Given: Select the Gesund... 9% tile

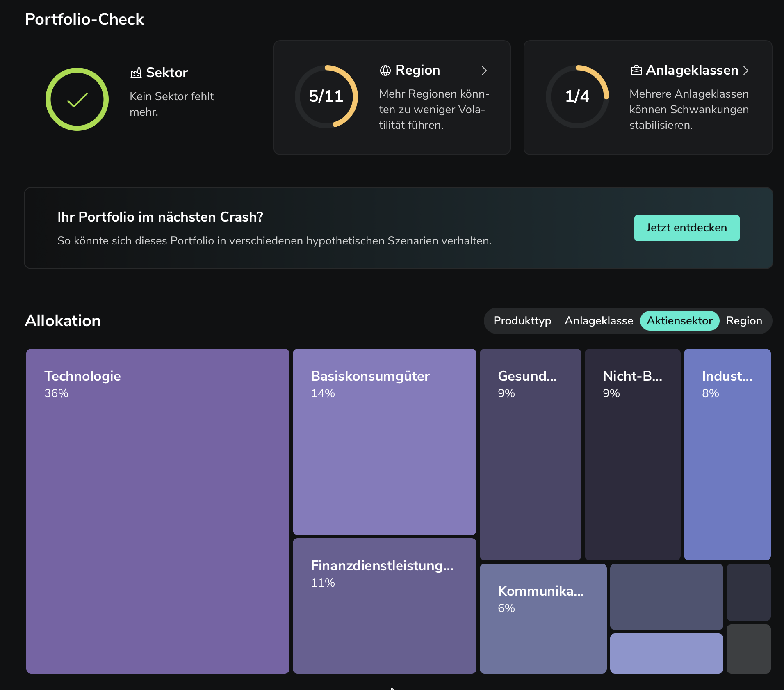Looking at the screenshot, I should 531,454.
